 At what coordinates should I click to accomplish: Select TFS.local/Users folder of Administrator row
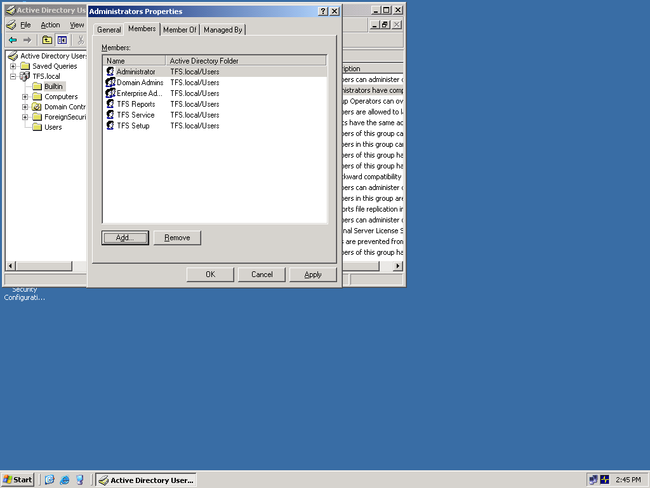click(195, 71)
